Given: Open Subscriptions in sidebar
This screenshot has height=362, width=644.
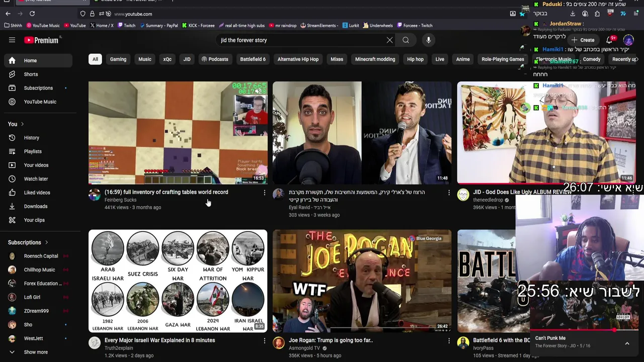Looking at the screenshot, I should pos(38,88).
